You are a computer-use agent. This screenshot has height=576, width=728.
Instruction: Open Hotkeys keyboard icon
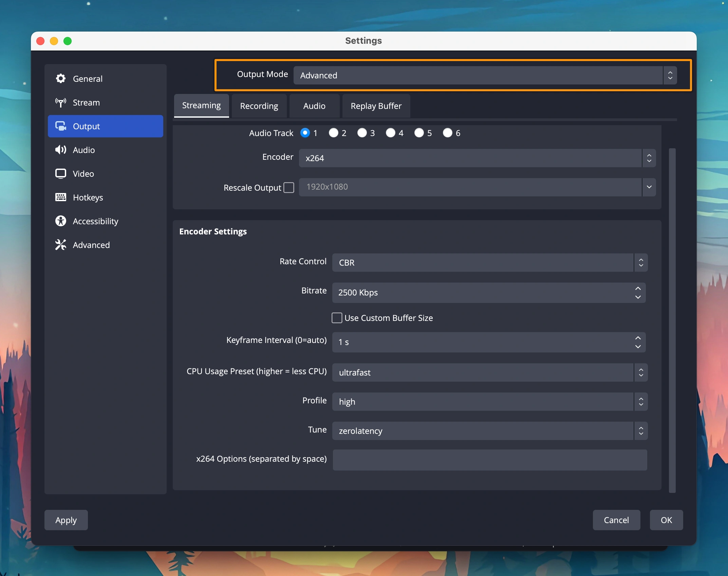coord(61,197)
